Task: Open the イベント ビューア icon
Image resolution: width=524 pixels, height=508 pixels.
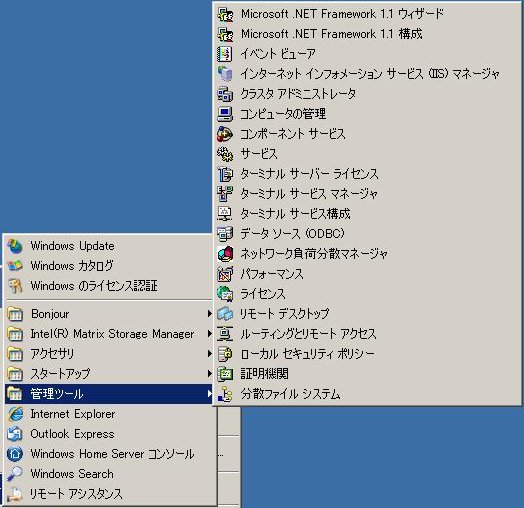Action: point(225,54)
